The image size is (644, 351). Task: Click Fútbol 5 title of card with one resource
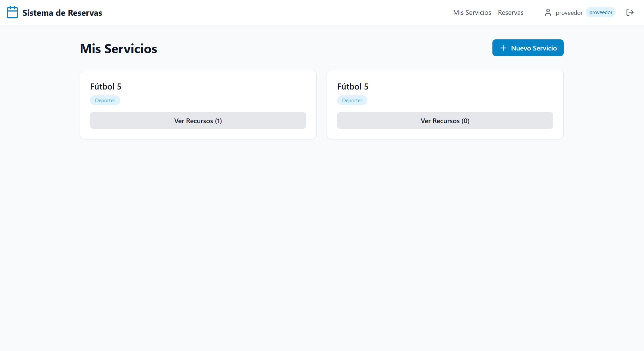pyautogui.click(x=106, y=86)
